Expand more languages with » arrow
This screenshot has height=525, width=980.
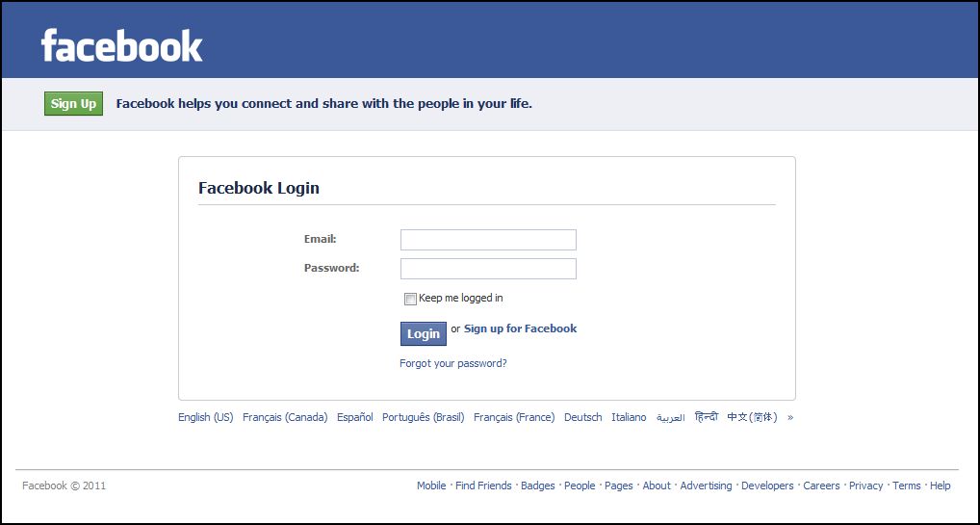tap(790, 417)
